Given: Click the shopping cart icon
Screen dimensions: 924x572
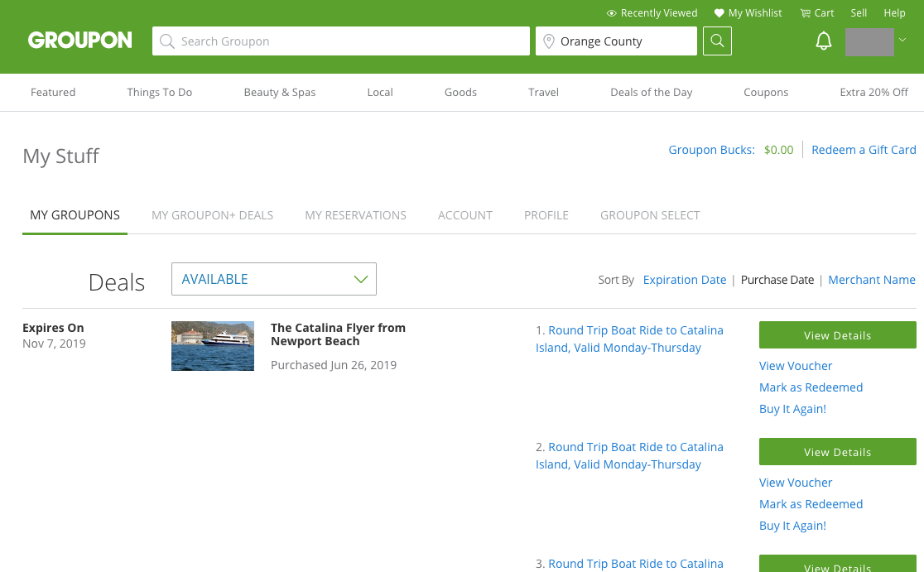Looking at the screenshot, I should (805, 13).
